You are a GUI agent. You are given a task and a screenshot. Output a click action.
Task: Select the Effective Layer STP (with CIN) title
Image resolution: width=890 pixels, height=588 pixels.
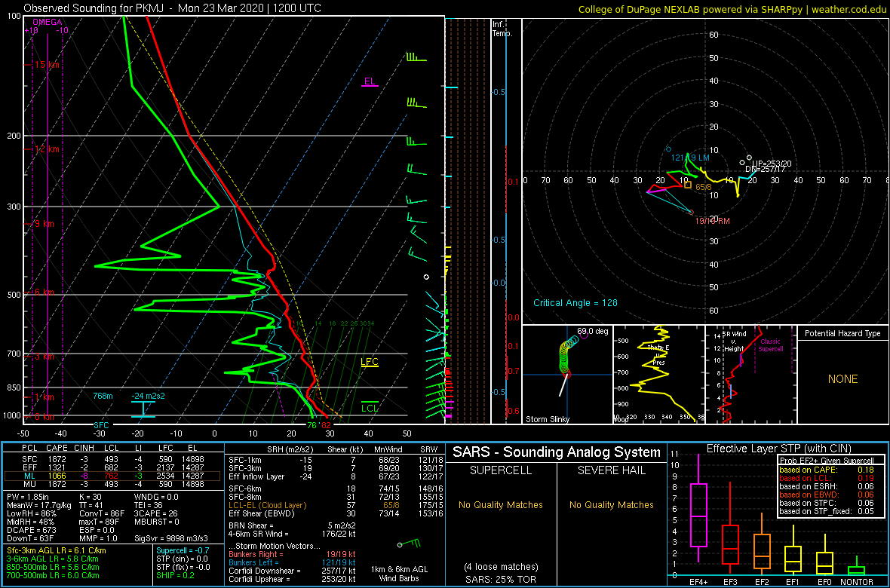pyautogui.click(x=778, y=449)
